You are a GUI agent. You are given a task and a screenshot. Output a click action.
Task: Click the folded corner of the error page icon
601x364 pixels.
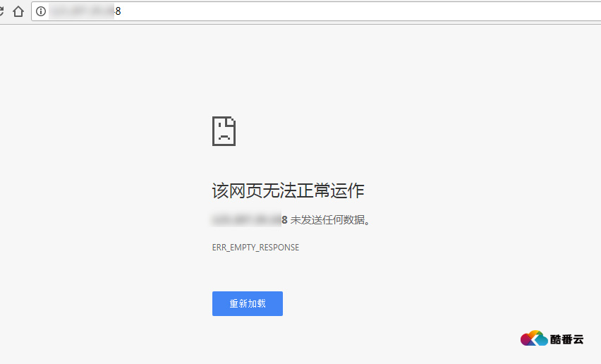231,121
